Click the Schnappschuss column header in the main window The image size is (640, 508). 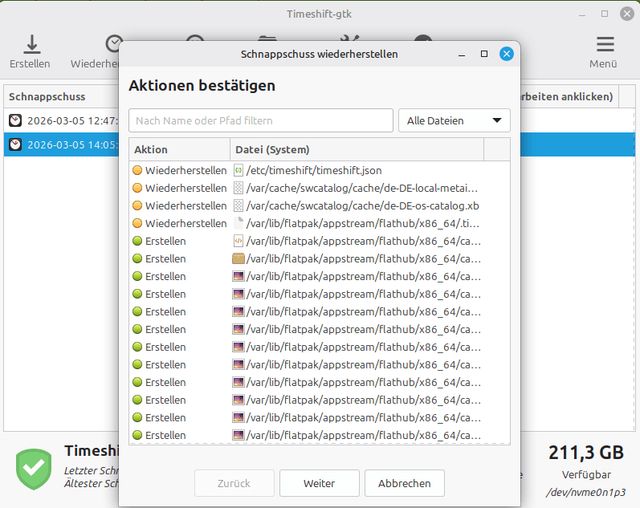click(x=61, y=97)
